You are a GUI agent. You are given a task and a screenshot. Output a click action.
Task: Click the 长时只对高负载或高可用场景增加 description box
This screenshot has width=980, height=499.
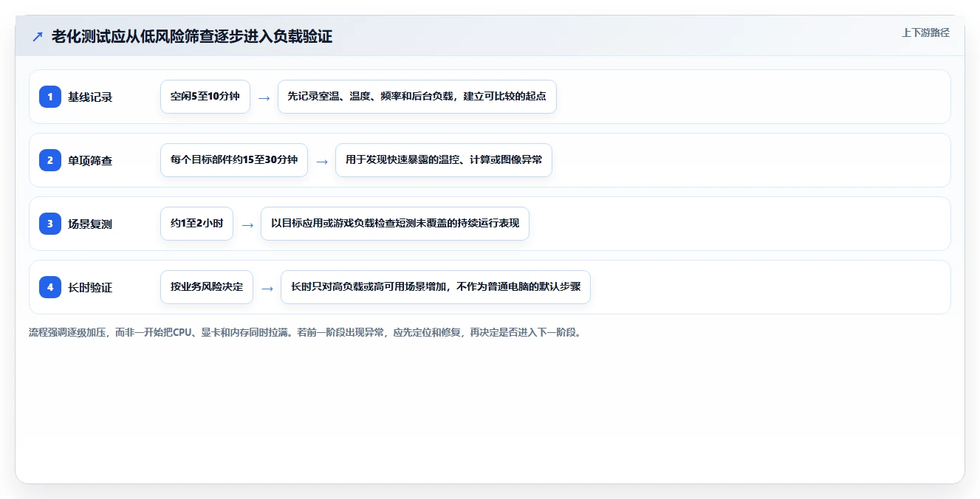pyautogui.click(x=436, y=287)
